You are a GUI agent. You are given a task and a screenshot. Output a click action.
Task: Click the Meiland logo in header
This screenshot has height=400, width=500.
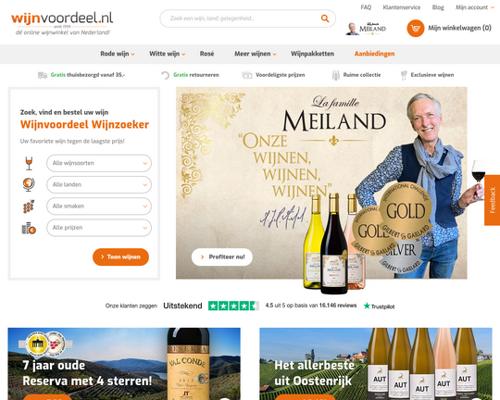pyautogui.click(x=366, y=29)
